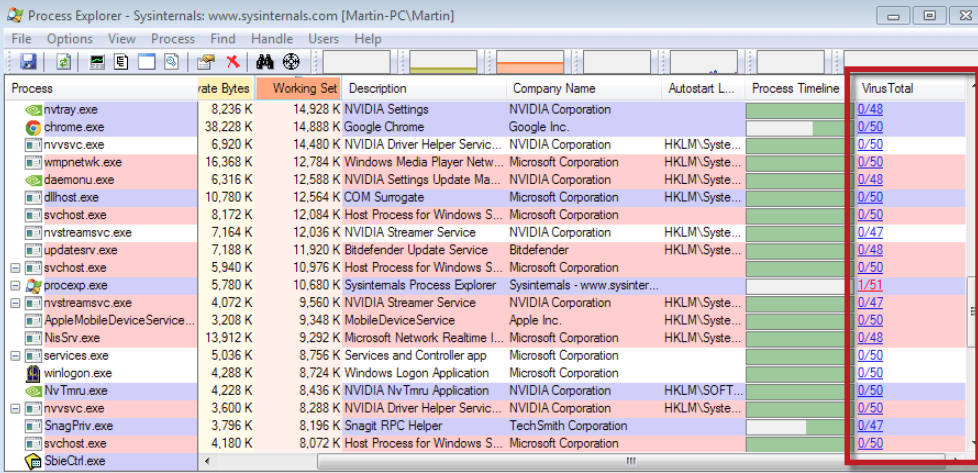Sort by the Description column header
The image size is (978, 473).
click(x=424, y=89)
